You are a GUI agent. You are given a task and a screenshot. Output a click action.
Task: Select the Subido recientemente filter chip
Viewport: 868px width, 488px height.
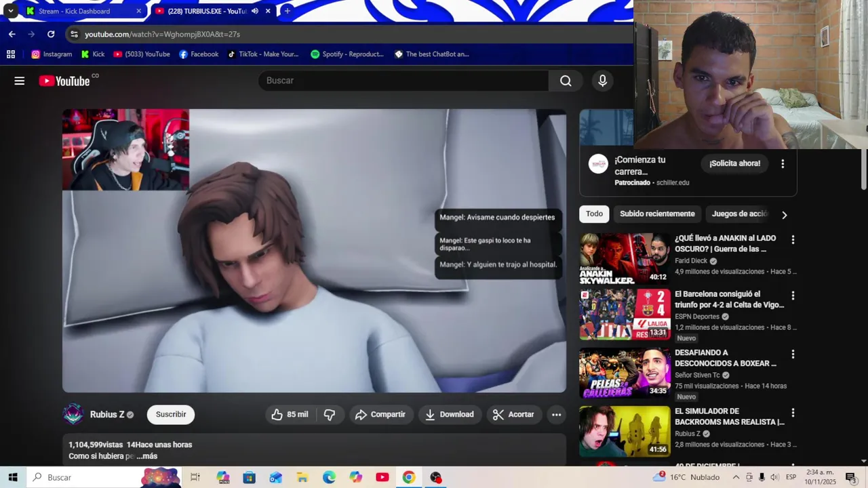[x=657, y=214]
